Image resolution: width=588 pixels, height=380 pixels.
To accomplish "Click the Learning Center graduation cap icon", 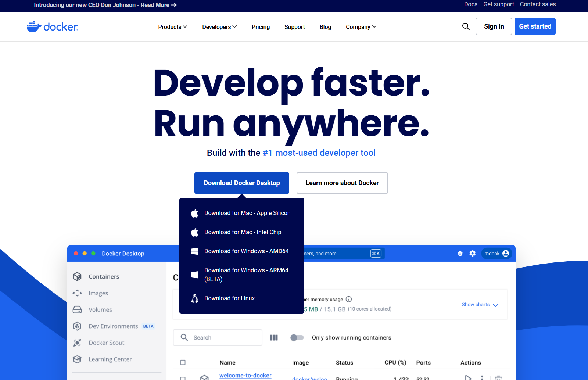I will pos(77,359).
